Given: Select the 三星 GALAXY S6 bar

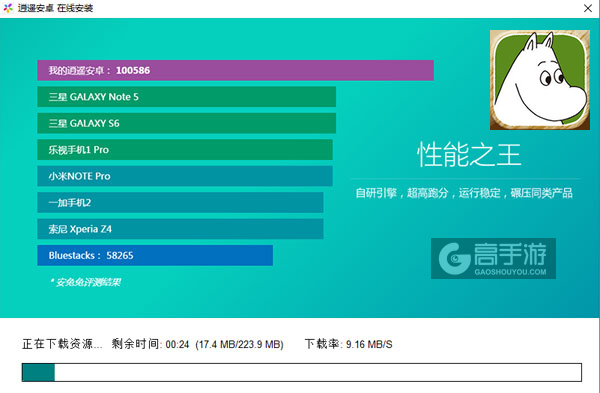Looking at the screenshot, I should click(x=186, y=123).
